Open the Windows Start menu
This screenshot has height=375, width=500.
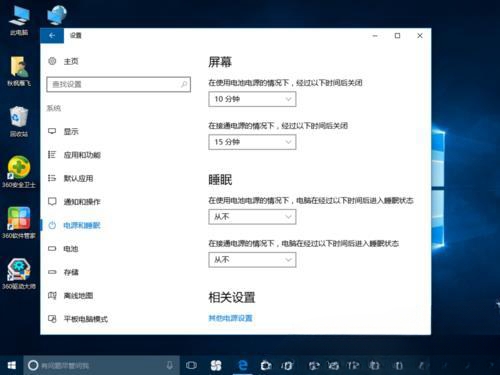pyautogui.click(x=12, y=365)
